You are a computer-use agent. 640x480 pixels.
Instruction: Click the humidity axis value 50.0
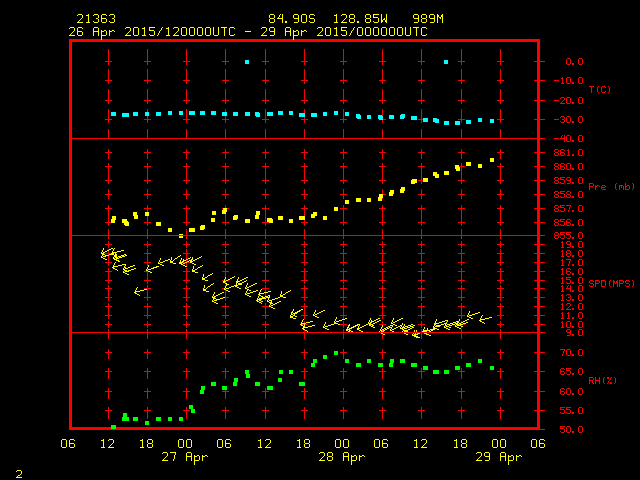[x=571, y=429]
